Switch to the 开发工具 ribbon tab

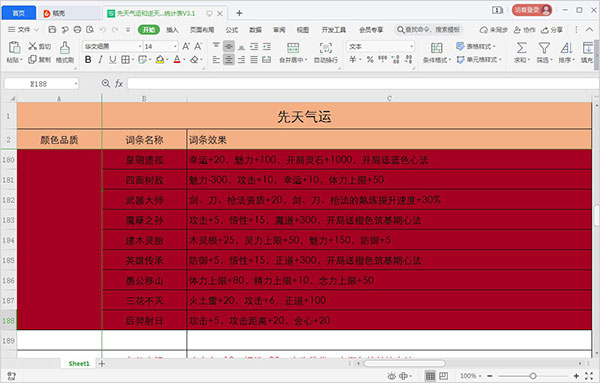(x=334, y=29)
